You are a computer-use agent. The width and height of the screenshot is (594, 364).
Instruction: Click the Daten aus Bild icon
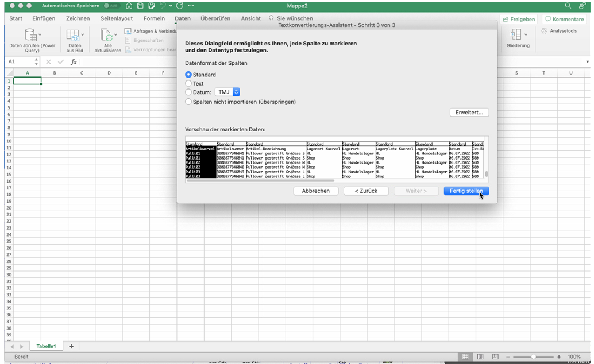[74, 35]
